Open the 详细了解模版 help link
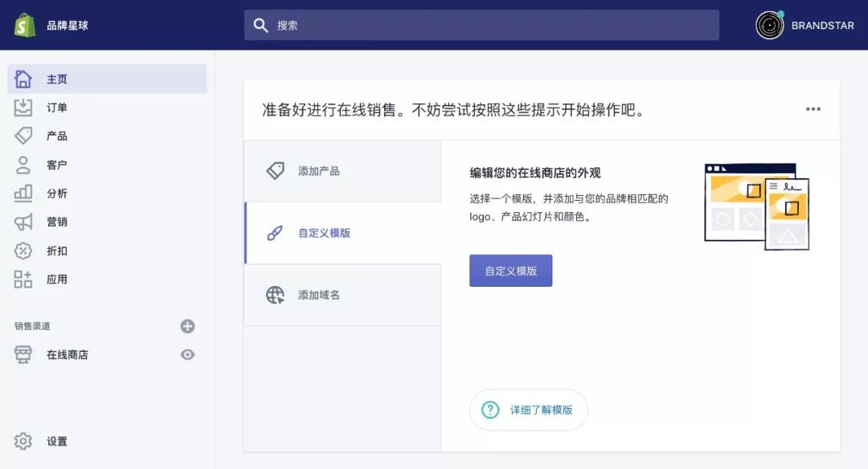868x469 pixels. [528, 410]
